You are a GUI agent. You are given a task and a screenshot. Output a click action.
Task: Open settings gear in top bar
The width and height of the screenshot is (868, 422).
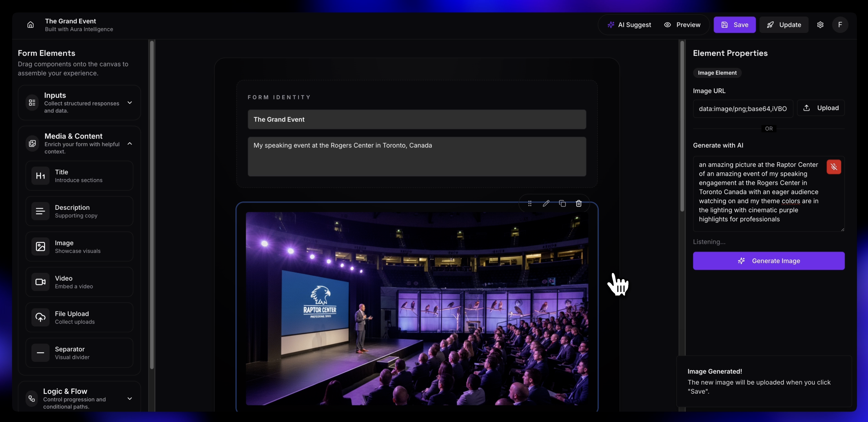[x=820, y=25]
